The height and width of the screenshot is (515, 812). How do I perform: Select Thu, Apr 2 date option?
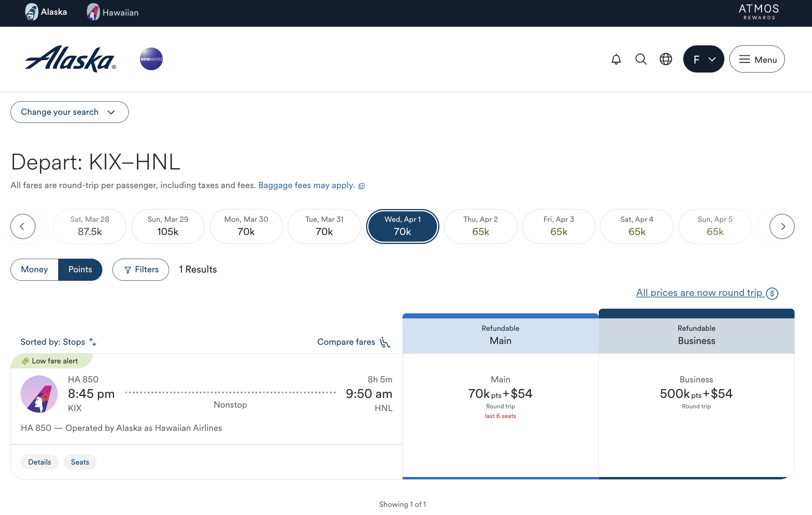tap(480, 226)
